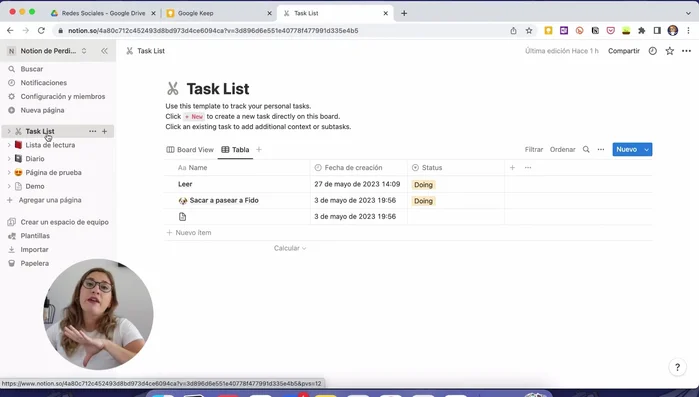Screen dimensions: 699x397
Task: Go back in browser
Action: coord(10,31)
